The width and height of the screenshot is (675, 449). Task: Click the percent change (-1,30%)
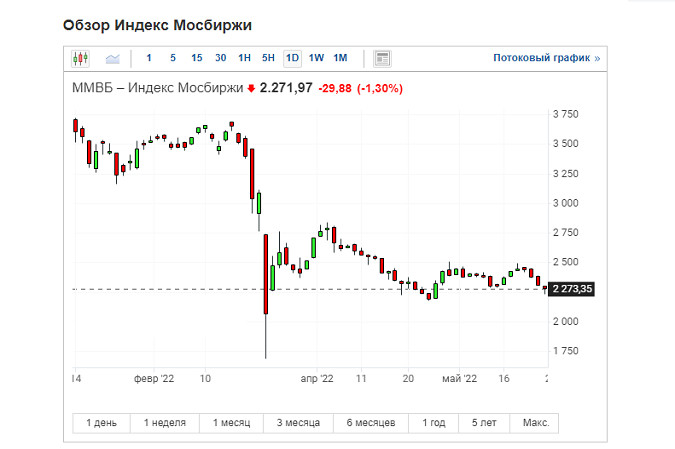pyautogui.click(x=380, y=88)
